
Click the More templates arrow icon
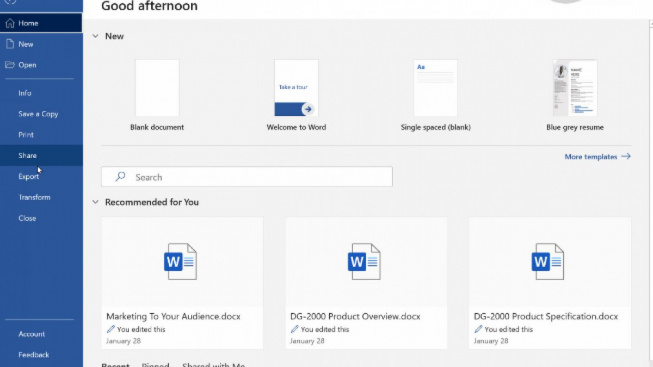click(x=626, y=156)
